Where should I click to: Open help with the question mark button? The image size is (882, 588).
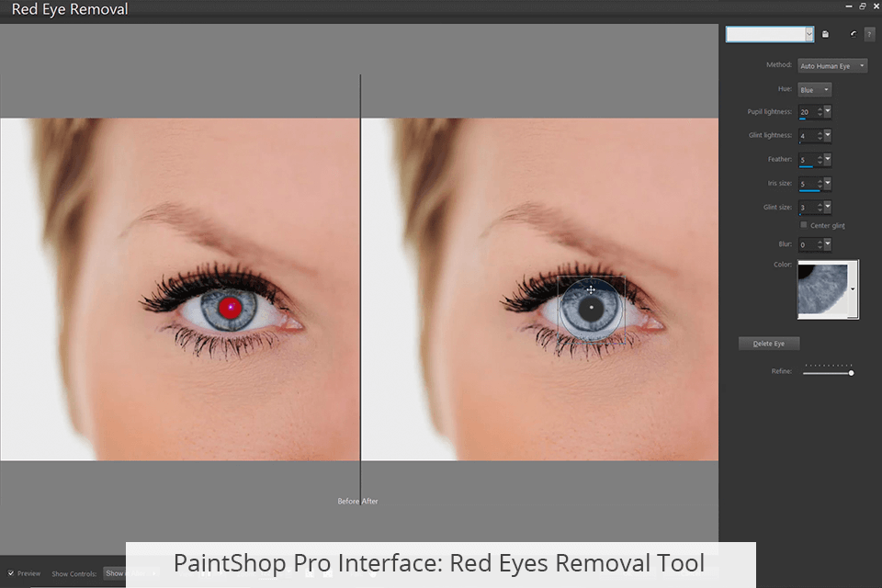869,34
